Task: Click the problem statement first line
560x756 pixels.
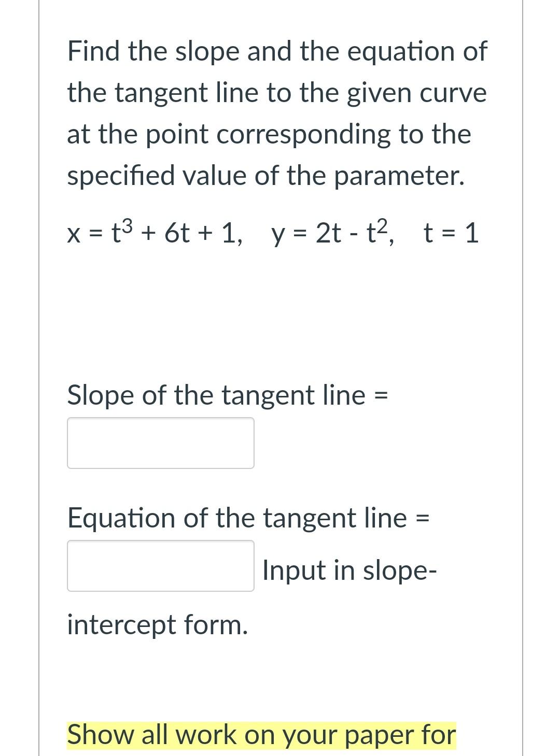Action: point(276,51)
